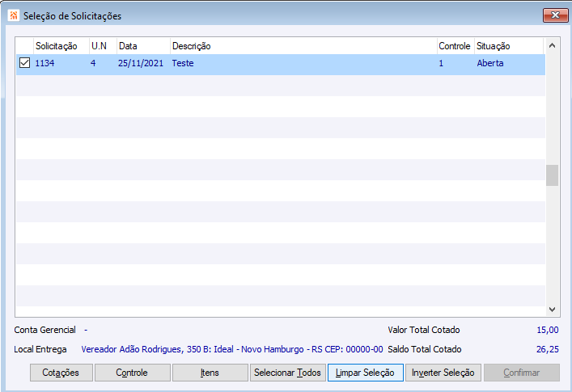Click the scroll up arrow of the list
Viewport: 572px width, 392px height.
click(552, 46)
